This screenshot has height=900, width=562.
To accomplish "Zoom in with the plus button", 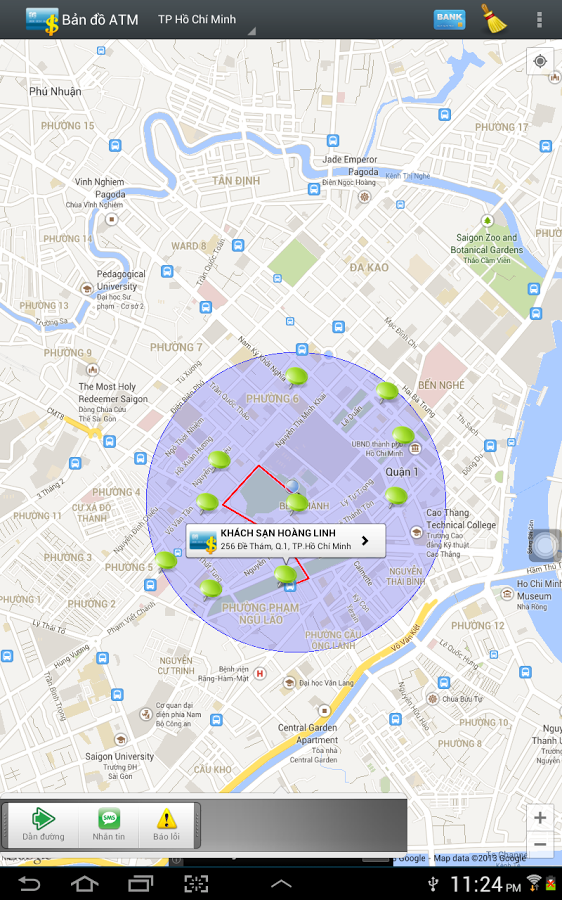I will click(540, 817).
